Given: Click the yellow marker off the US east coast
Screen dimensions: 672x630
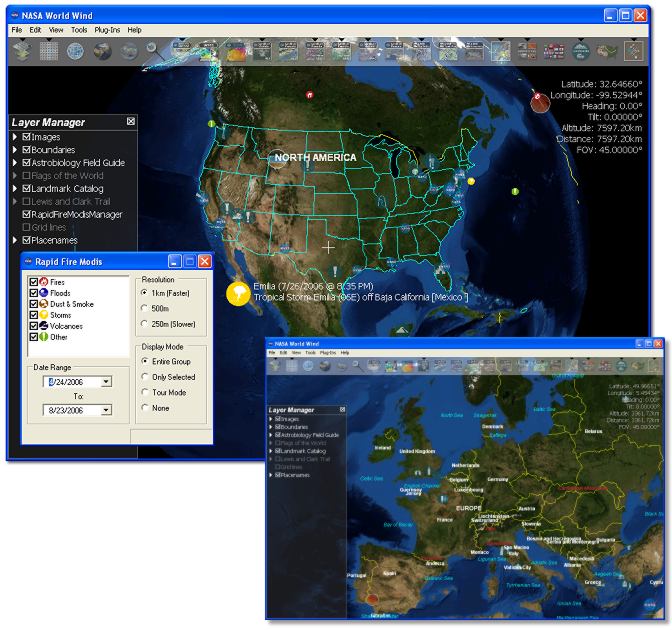Looking at the screenshot, I should point(471,181).
